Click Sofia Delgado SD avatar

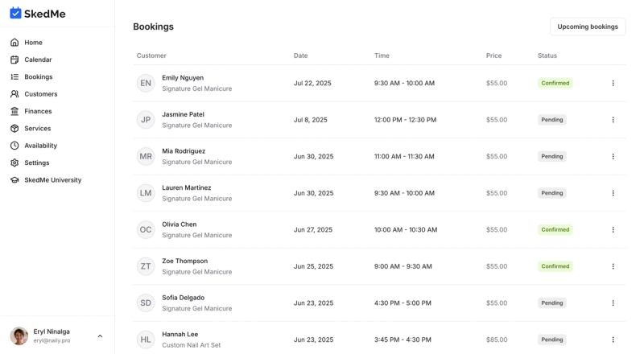[x=146, y=303]
